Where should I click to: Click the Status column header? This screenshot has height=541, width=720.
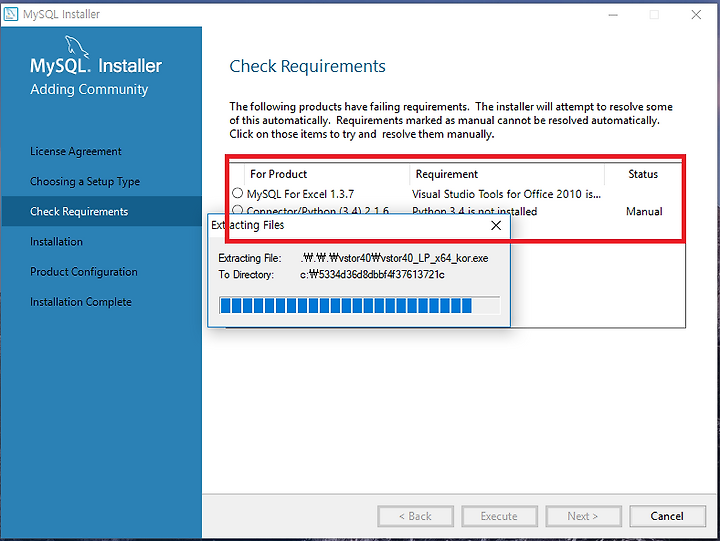click(643, 174)
